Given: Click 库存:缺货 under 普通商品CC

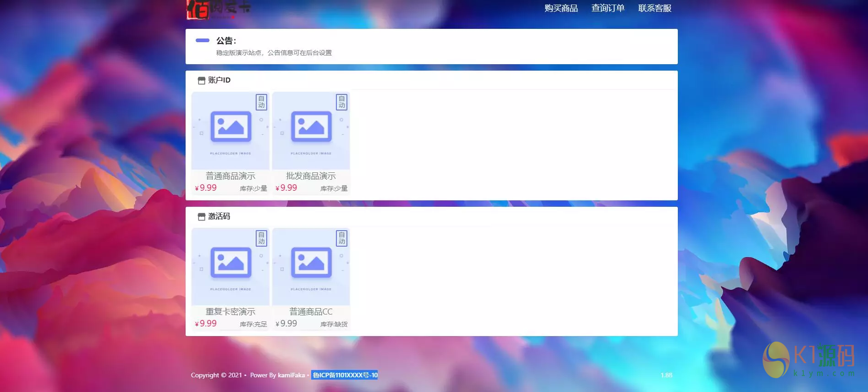Looking at the screenshot, I should tap(334, 324).
